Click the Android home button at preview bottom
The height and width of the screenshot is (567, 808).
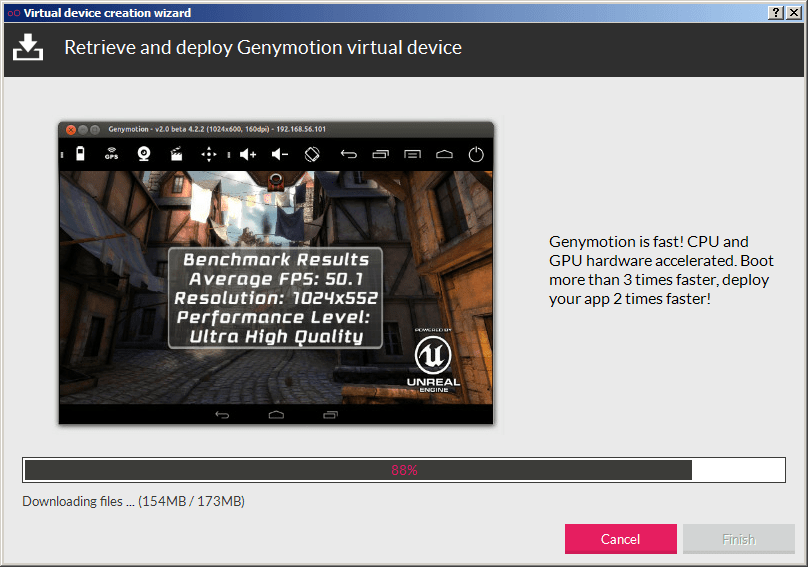click(276, 414)
